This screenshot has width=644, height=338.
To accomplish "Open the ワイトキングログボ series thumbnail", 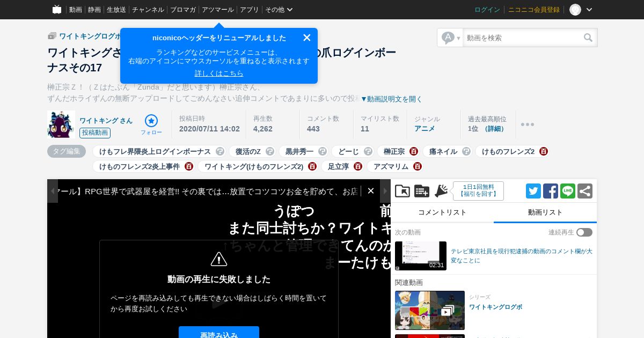I will (430, 310).
